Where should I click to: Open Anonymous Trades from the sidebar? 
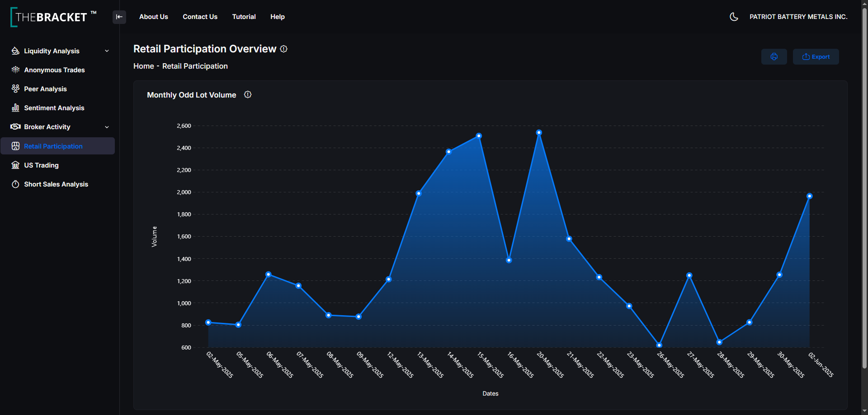(x=54, y=70)
